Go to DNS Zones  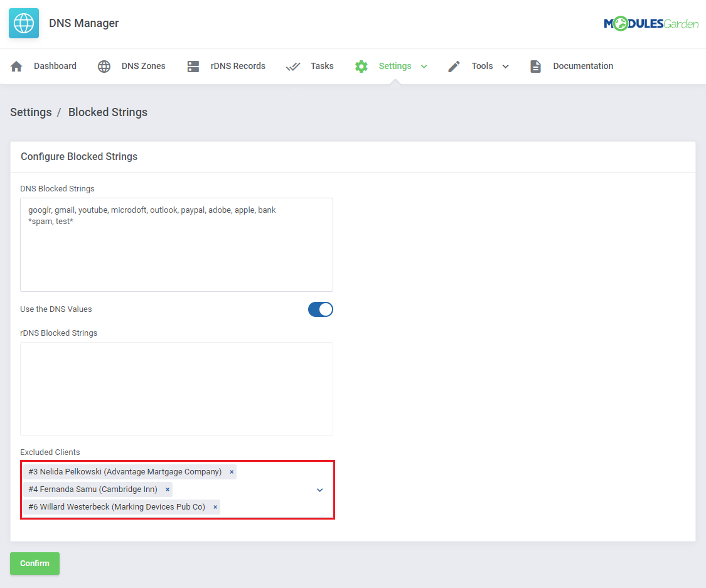point(143,66)
